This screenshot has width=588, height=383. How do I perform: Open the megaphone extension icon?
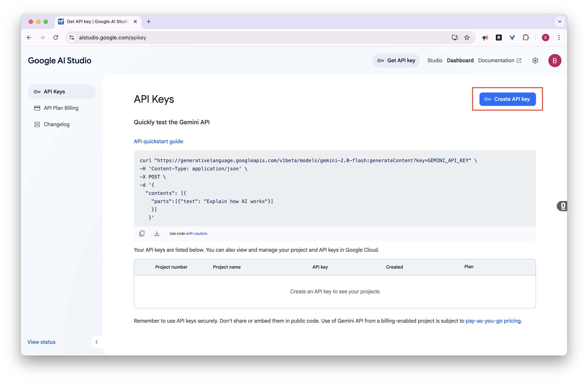[485, 38]
